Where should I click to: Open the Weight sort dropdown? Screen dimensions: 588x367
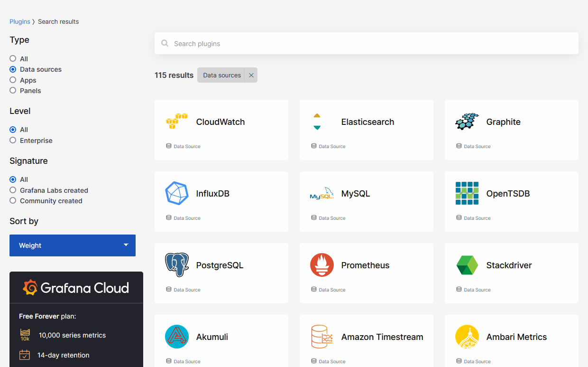pyautogui.click(x=73, y=245)
